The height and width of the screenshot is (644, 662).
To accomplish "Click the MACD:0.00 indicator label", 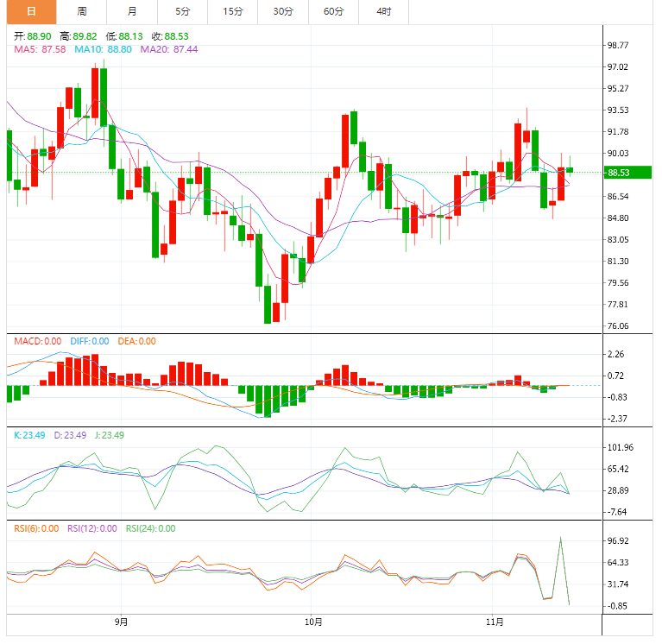I will point(38,341).
